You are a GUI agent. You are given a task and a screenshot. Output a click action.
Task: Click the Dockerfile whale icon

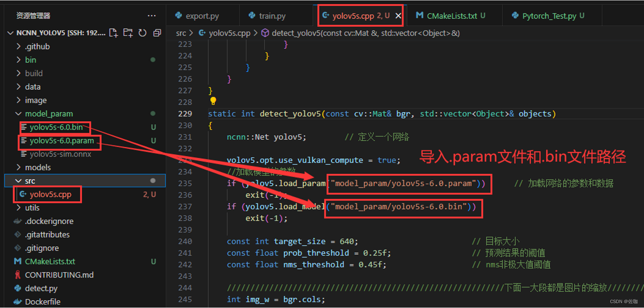click(18, 302)
